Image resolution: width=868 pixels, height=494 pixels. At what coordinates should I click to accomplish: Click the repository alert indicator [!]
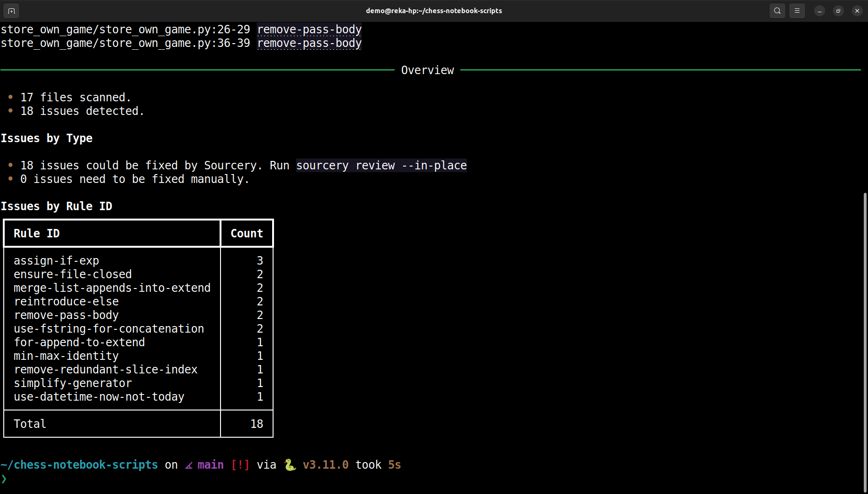pyautogui.click(x=241, y=464)
